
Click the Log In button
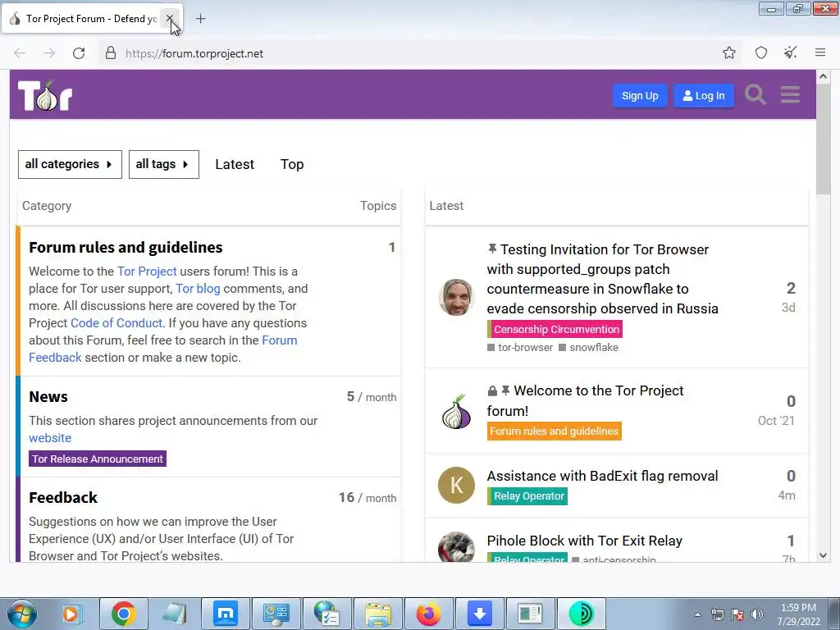coord(703,96)
